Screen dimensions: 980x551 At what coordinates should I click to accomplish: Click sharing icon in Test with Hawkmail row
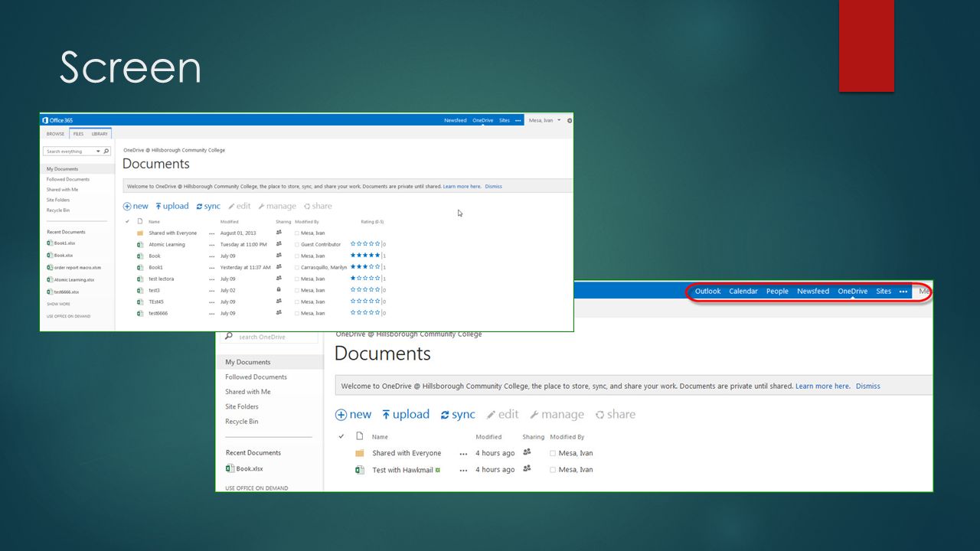527,468
